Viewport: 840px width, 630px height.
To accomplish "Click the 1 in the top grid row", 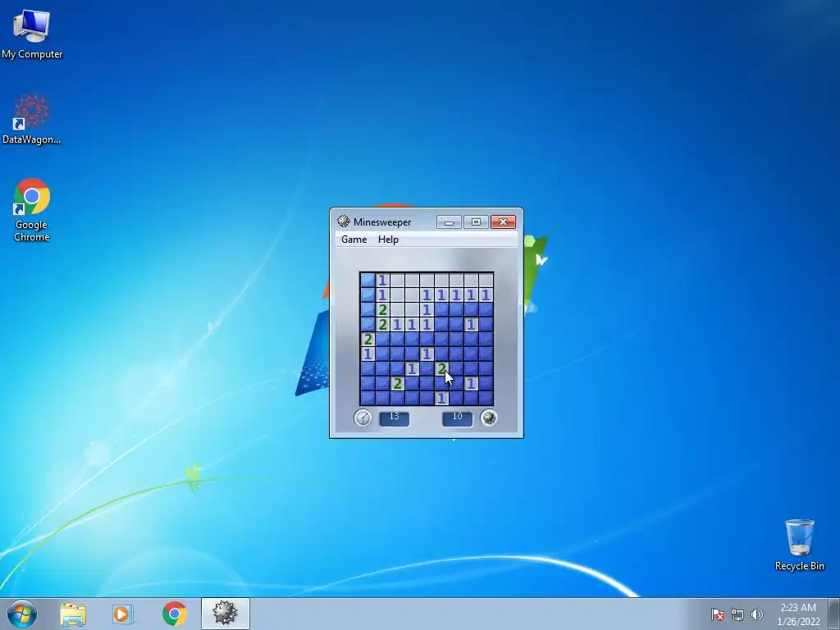I will pyautogui.click(x=382, y=280).
